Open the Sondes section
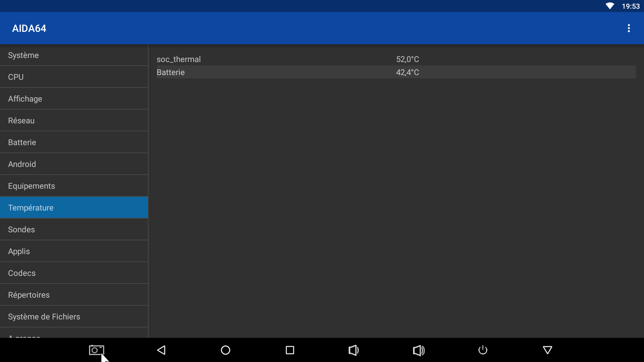Viewport: 644px width, 362px height. (74, 229)
